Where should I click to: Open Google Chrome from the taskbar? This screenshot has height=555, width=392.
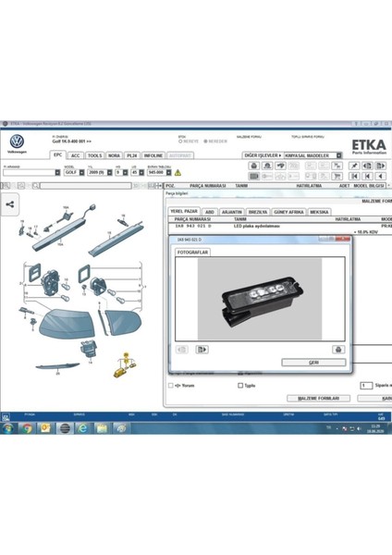pos(27,428)
